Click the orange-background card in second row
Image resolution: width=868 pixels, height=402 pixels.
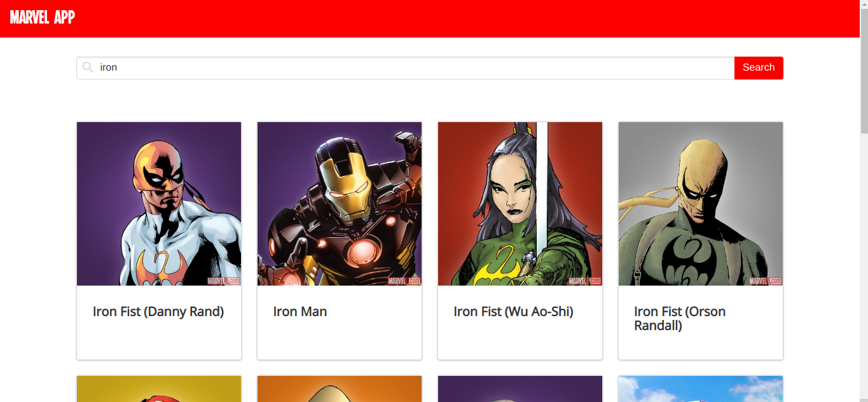(x=340, y=389)
